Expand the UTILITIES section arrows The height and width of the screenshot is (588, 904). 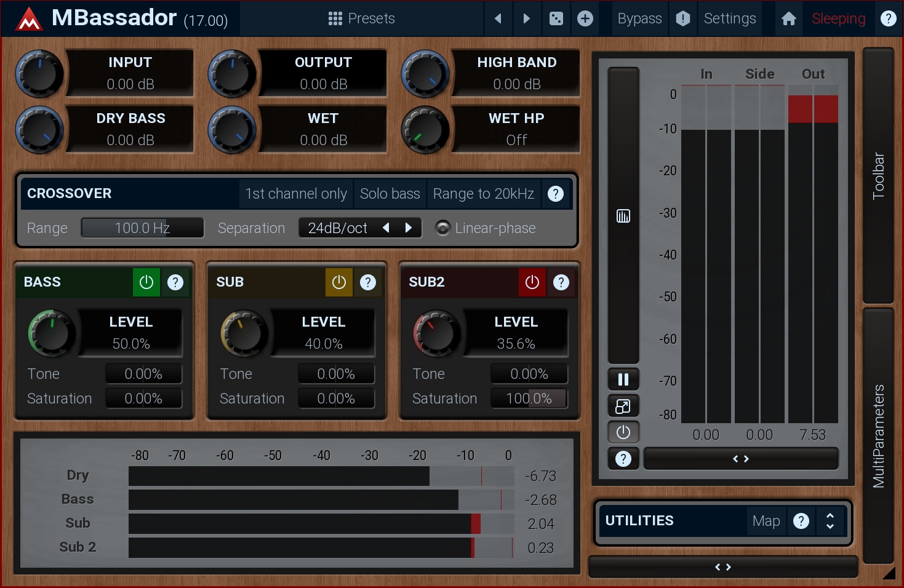(x=830, y=521)
